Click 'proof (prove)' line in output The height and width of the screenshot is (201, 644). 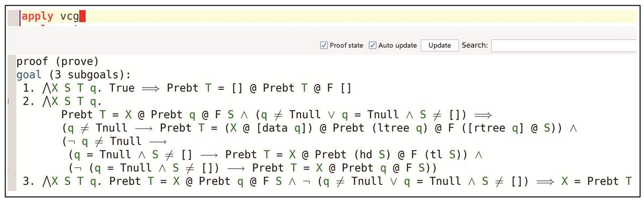(58, 61)
